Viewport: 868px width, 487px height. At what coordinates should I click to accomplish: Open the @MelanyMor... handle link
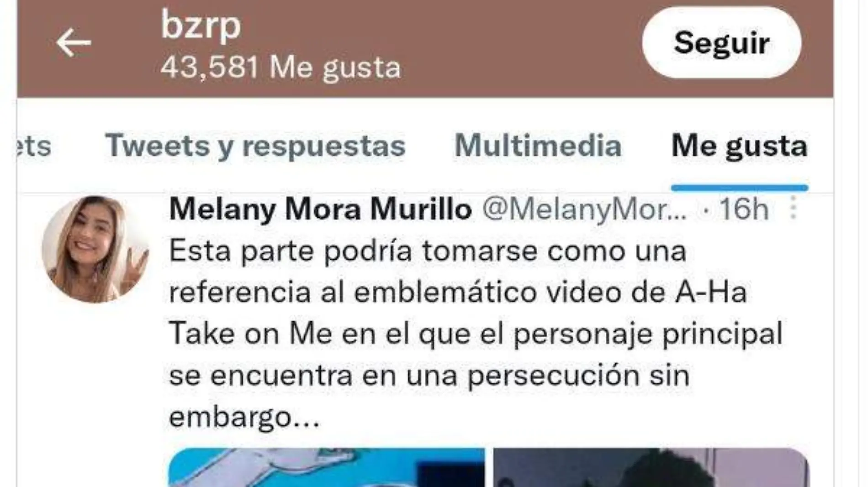click(585, 209)
